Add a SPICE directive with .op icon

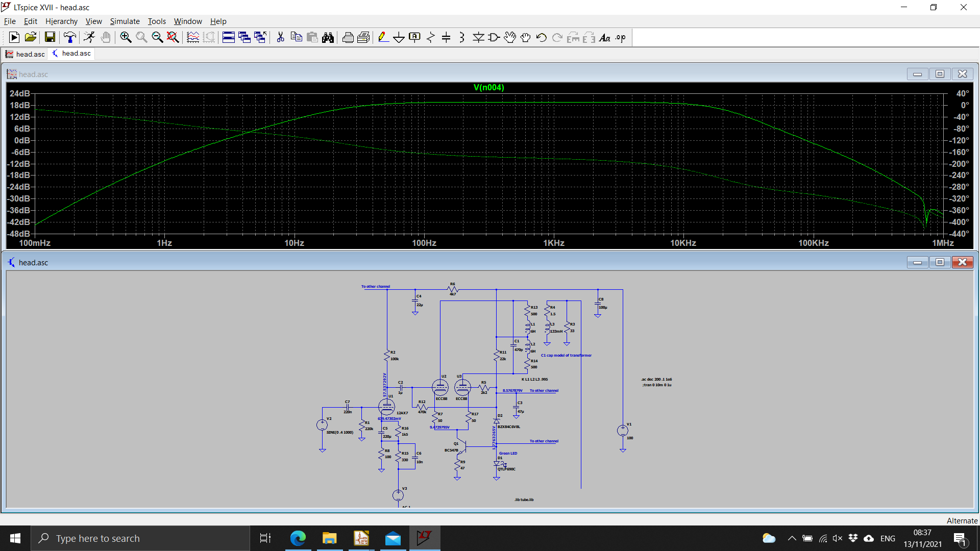tap(620, 37)
